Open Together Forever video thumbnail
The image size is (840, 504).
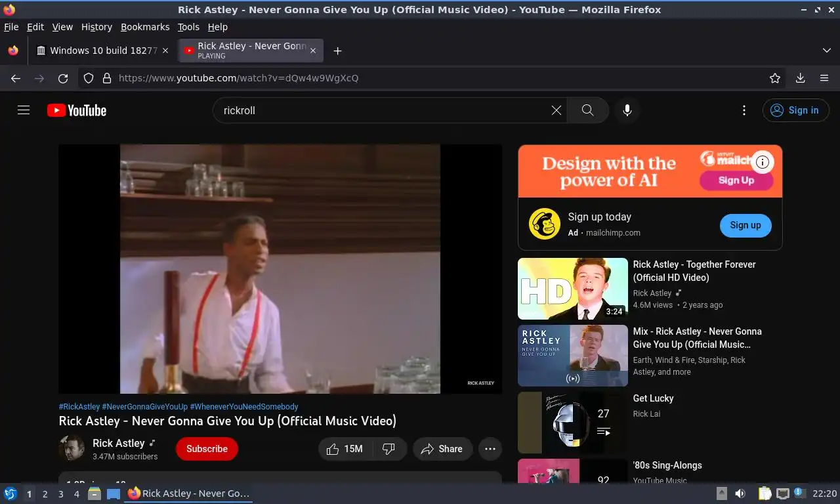[573, 289]
